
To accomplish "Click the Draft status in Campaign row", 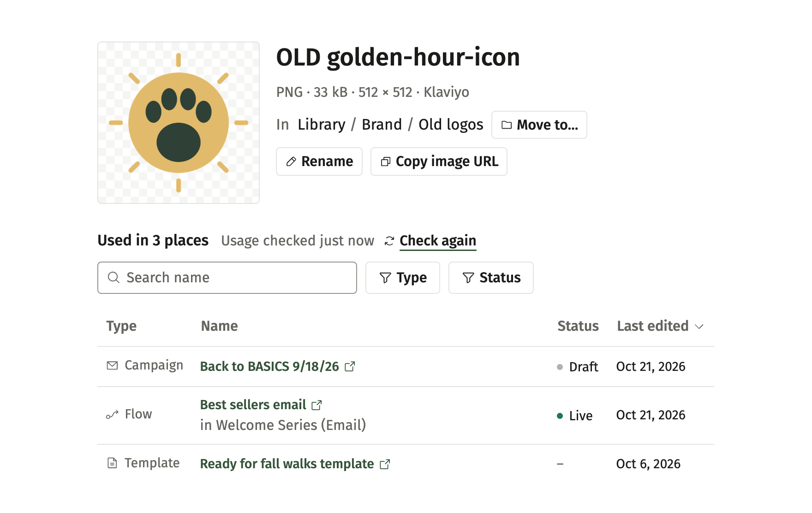I will coord(578,367).
